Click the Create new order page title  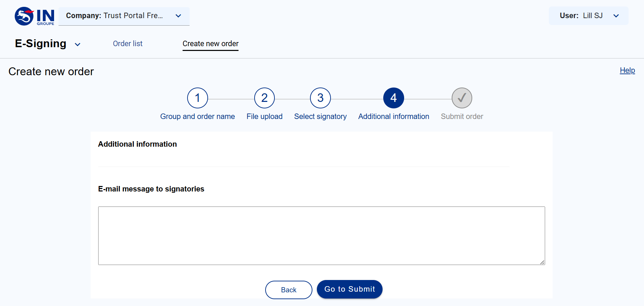pyautogui.click(x=51, y=71)
